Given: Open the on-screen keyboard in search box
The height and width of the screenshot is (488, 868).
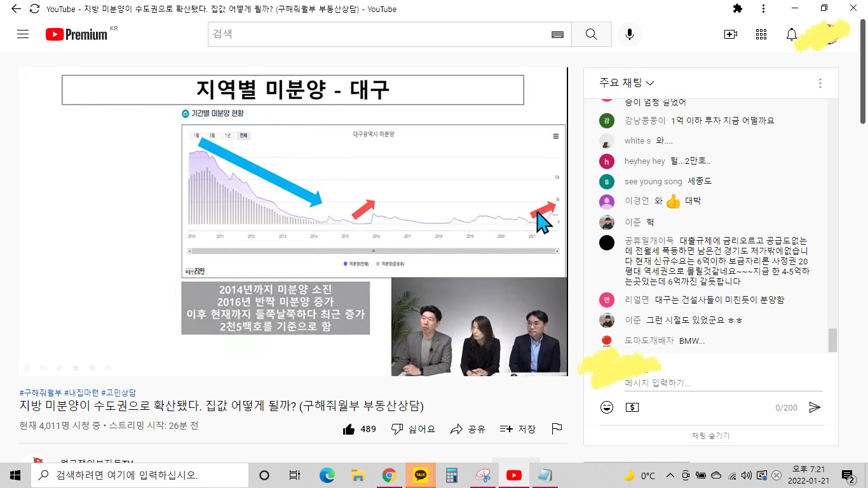Looking at the screenshot, I should pos(557,35).
